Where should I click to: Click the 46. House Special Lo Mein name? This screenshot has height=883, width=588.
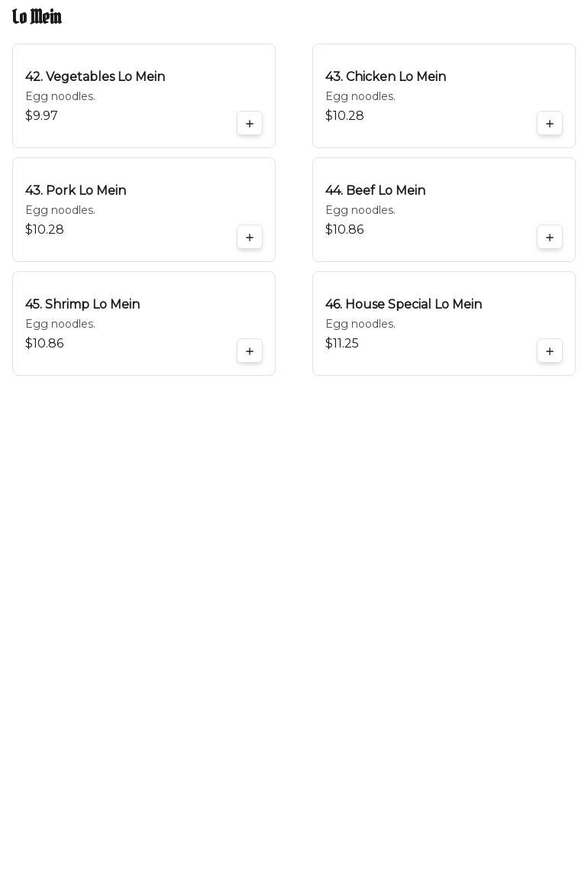point(403,305)
